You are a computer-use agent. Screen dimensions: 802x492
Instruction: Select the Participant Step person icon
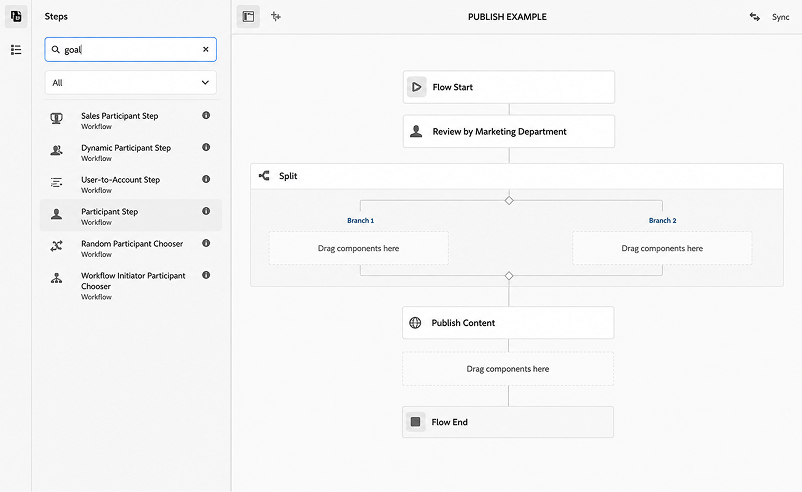56,214
